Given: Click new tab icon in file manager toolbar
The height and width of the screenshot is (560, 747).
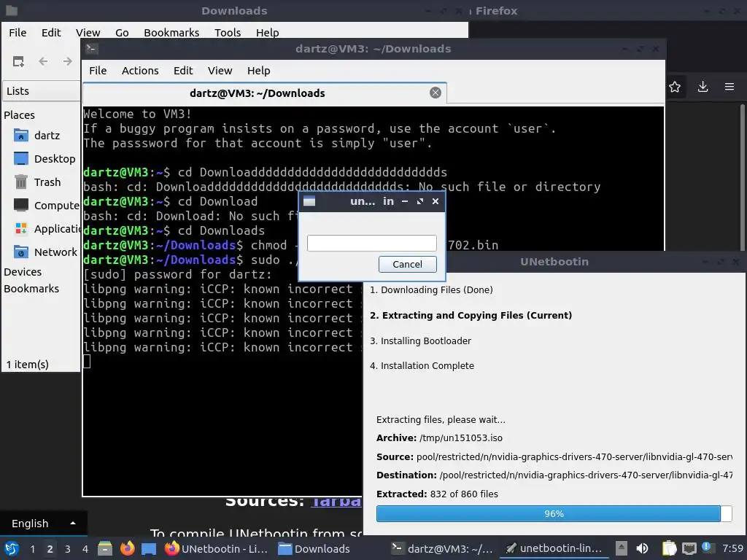Looking at the screenshot, I should click(18, 61).
